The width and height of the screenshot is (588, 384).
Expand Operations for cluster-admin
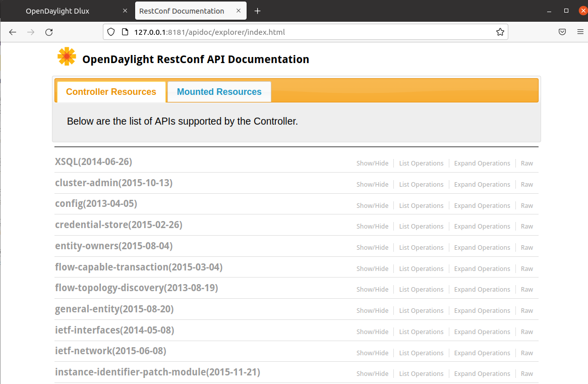[x=482, y=185]
